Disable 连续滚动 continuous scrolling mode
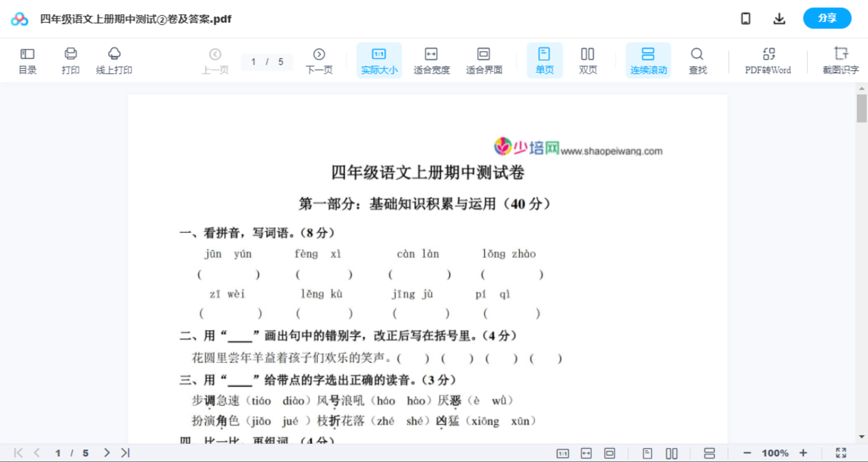Viewport: 868px width, 462px height. tap(648, 60)
